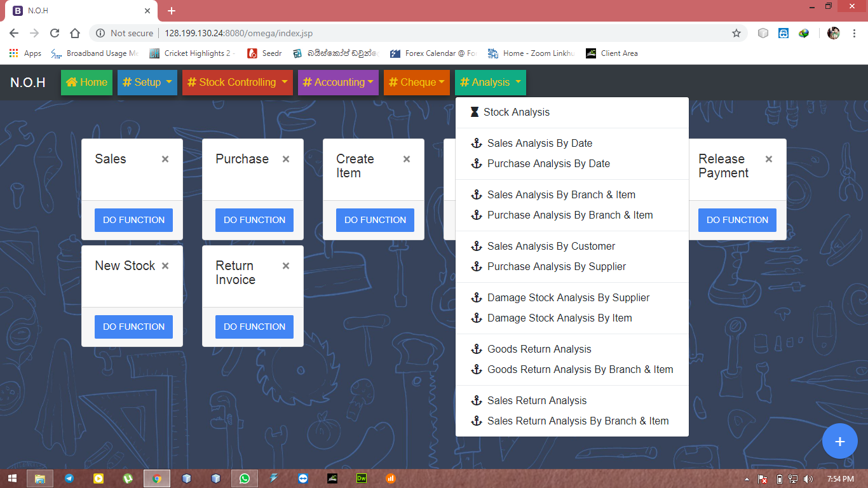Open the Home navigation button
This screenshot has height=488, width=868.
(x=86, y=83)
